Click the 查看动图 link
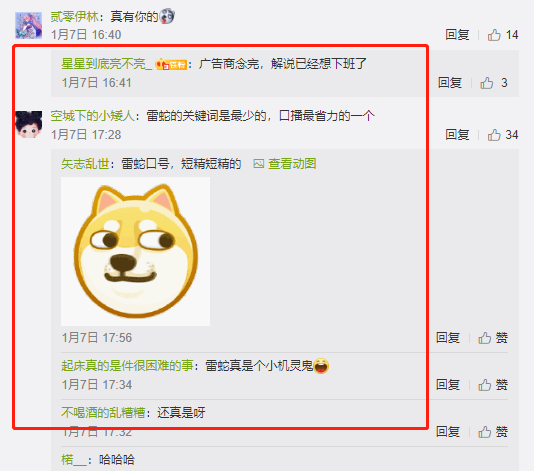This screenshot has height=471, width=534. tap(285, 164)
